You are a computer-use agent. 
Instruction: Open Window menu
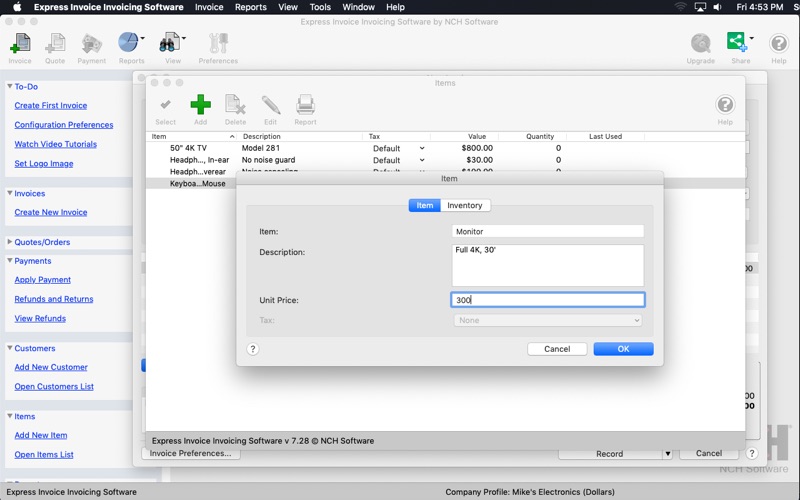(358, 7)
